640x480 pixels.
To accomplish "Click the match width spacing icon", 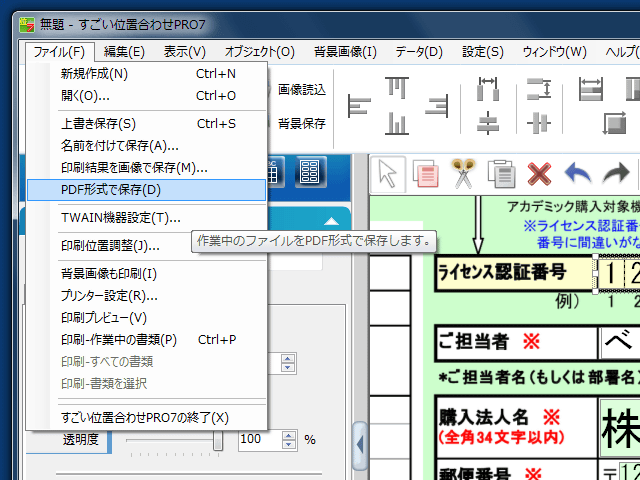I will point(488,89).
